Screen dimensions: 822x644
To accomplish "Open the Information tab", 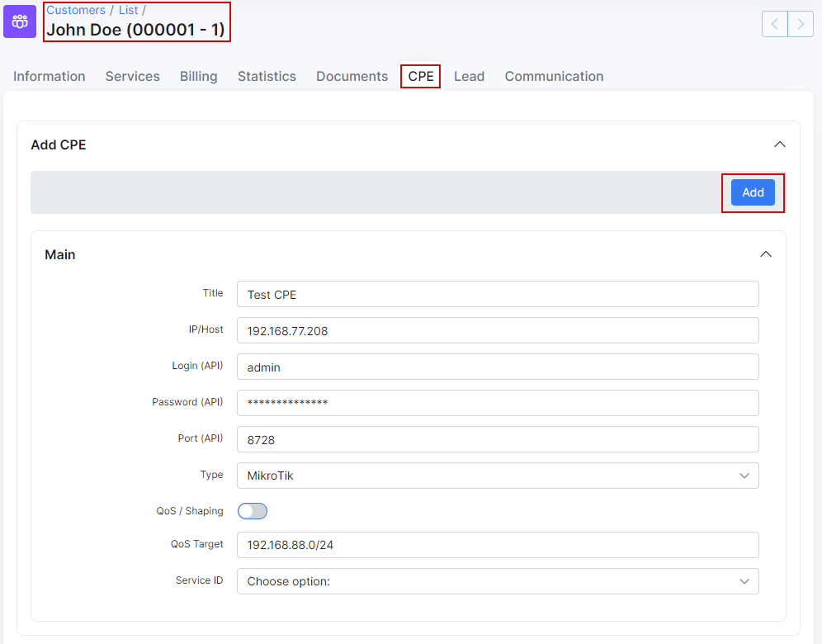I will pyautogui.click(x=50, y=77).
